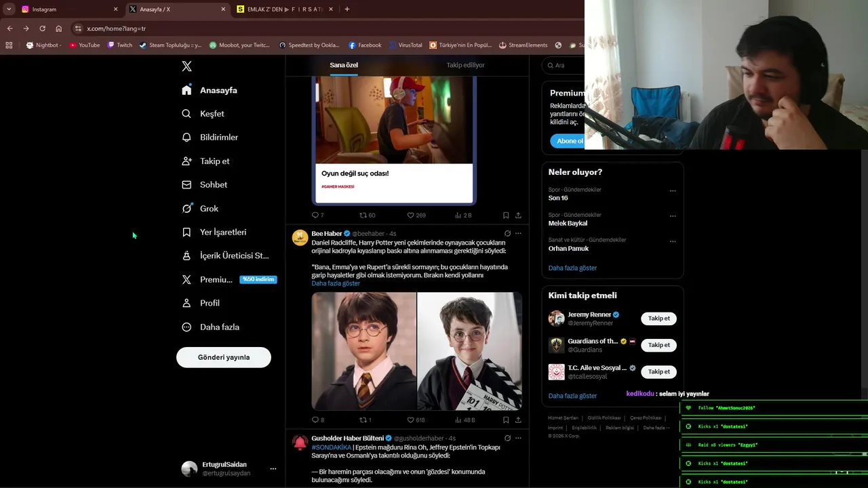Click the Abone ol premium button
The height and width of the screenshot is (488, 868).
[568, 141]
